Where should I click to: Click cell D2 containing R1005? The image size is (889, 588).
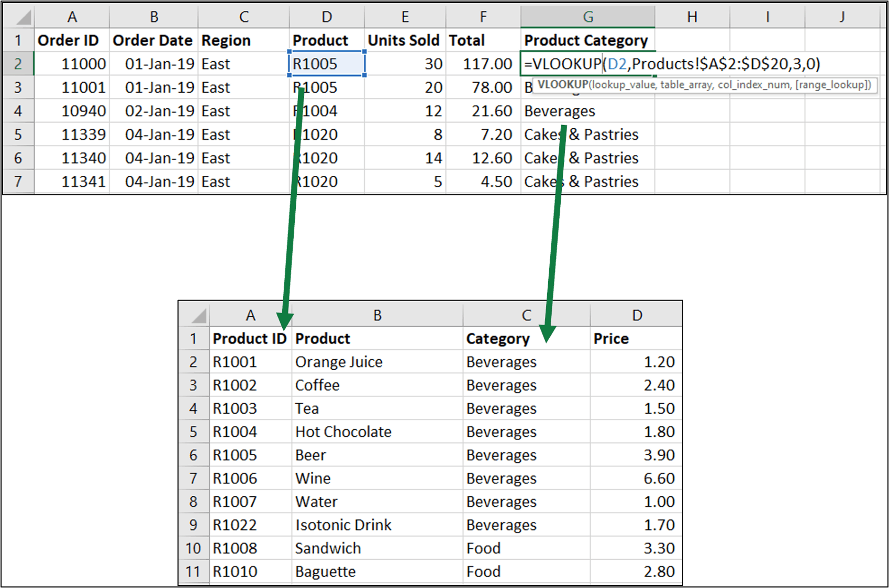(327, 64)
